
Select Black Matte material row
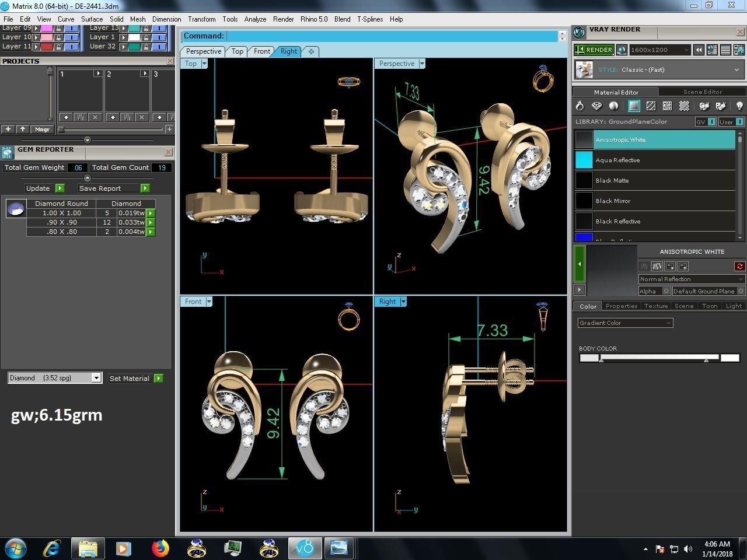point(655,180)
